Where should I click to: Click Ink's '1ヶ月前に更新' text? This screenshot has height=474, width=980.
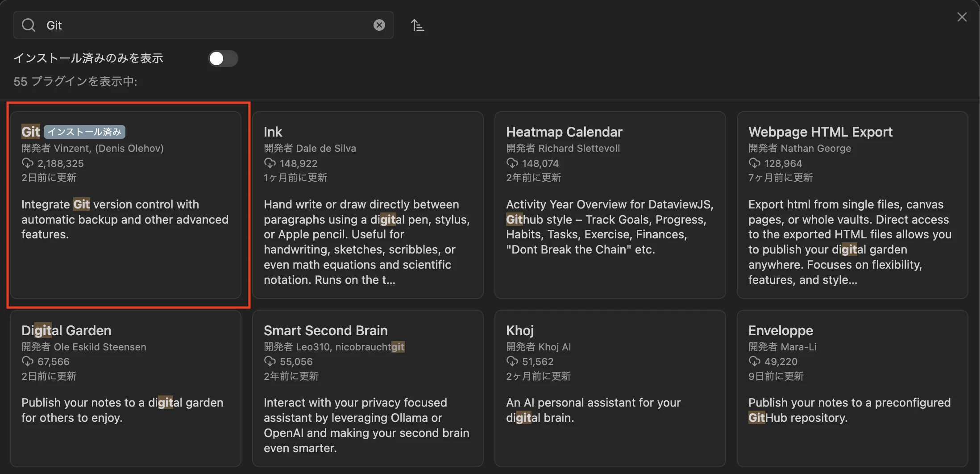pos(295,178)
